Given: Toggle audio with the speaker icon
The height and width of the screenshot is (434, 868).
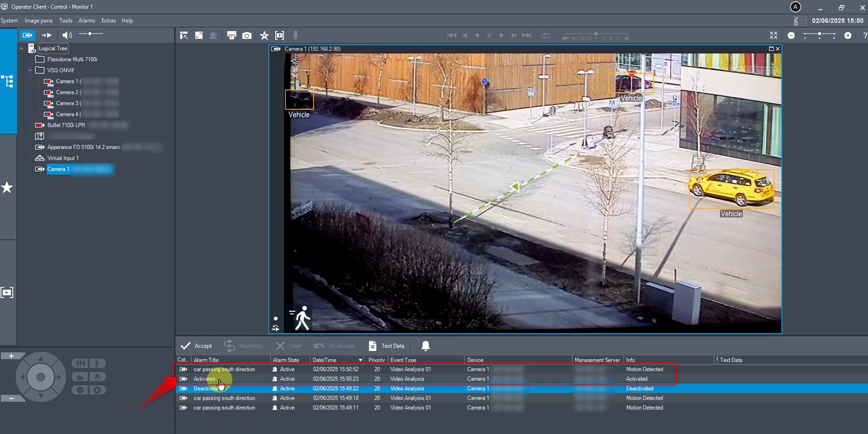Looking at the screenshot, I should point(67,35).
